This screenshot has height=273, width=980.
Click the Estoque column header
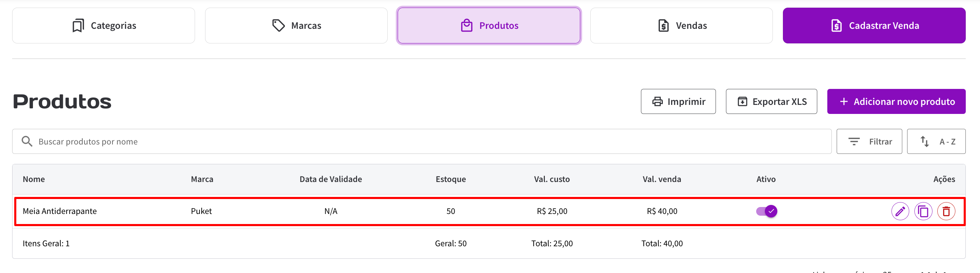tap(450, 179)
